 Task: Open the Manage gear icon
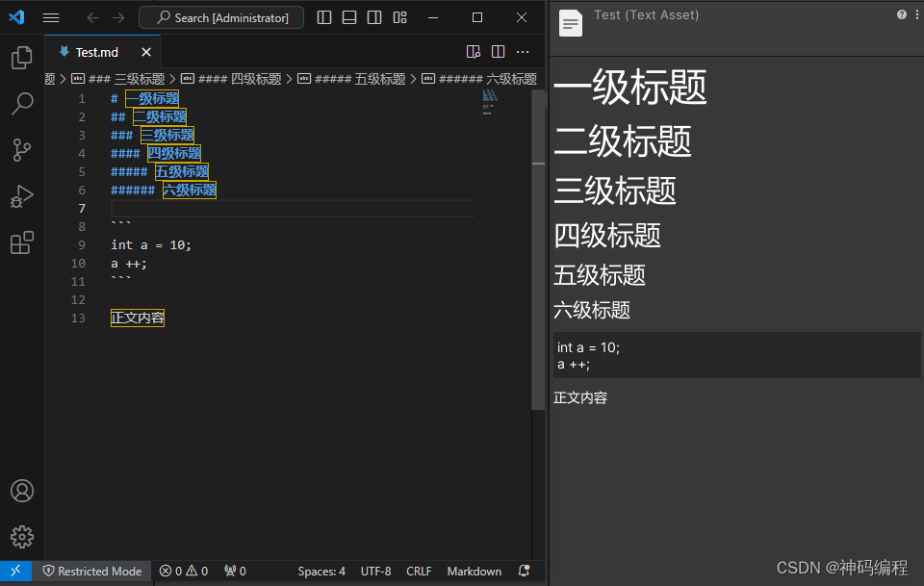click(x=22, y=537)
